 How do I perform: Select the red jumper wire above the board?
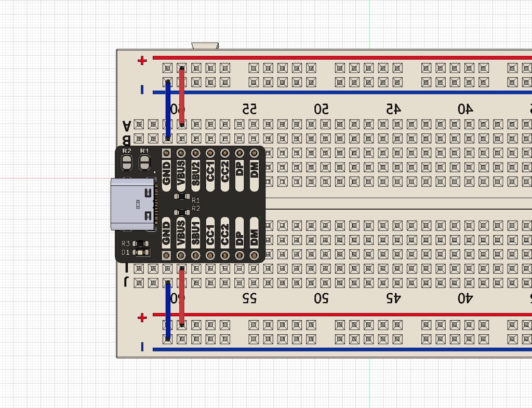[182, 97]
